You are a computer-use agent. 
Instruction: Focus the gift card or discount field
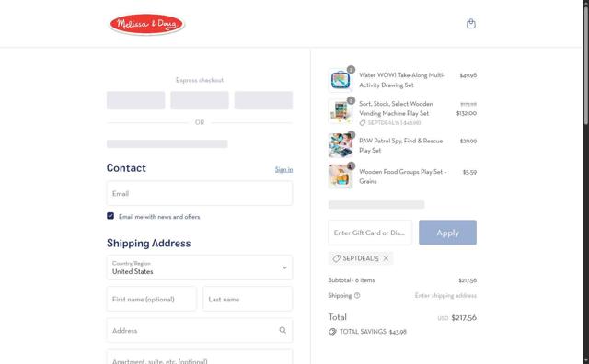tap(370, 233)
